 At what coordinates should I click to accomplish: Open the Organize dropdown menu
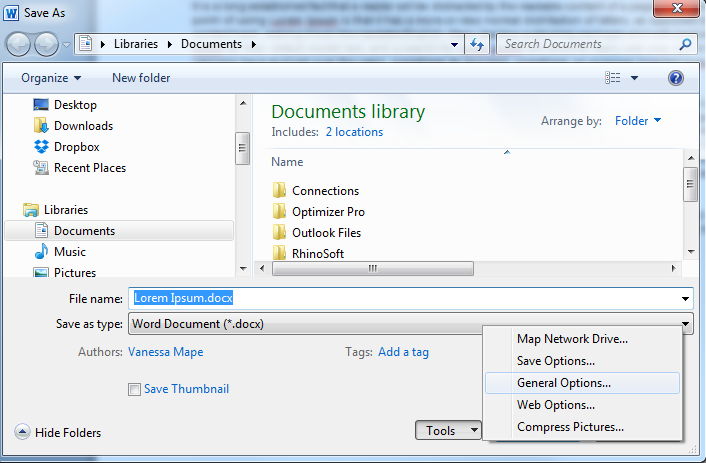(51, 78)
